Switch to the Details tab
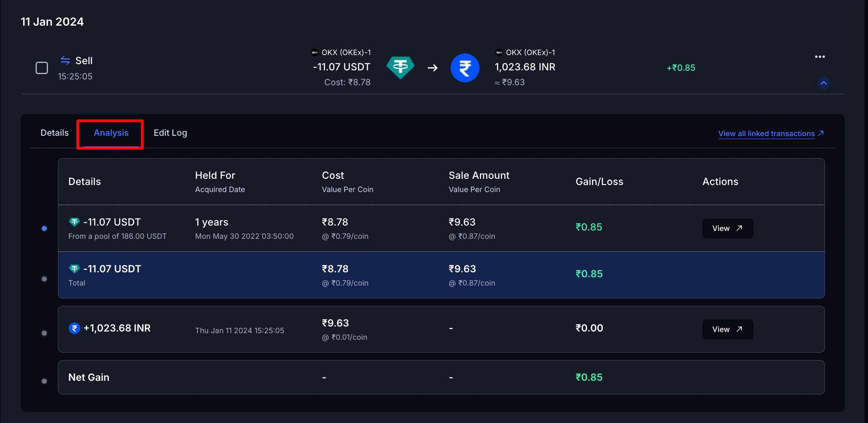Screen dimensions: 868x423 click(55, 133)
